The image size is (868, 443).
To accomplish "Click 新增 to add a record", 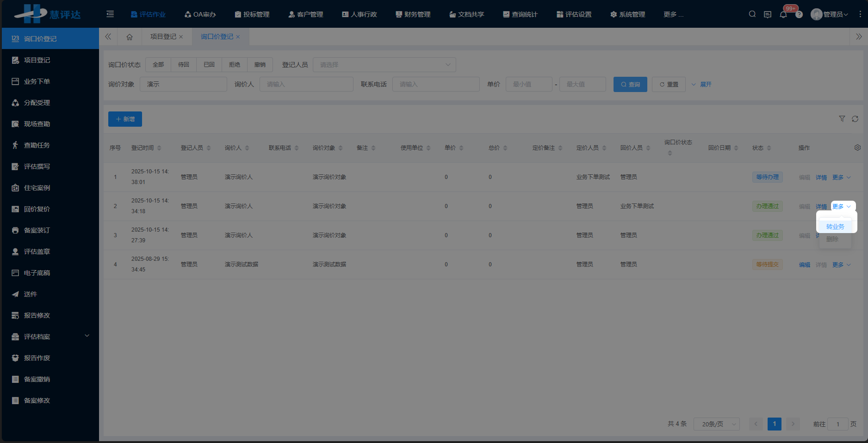I will [x=125, y=119].
